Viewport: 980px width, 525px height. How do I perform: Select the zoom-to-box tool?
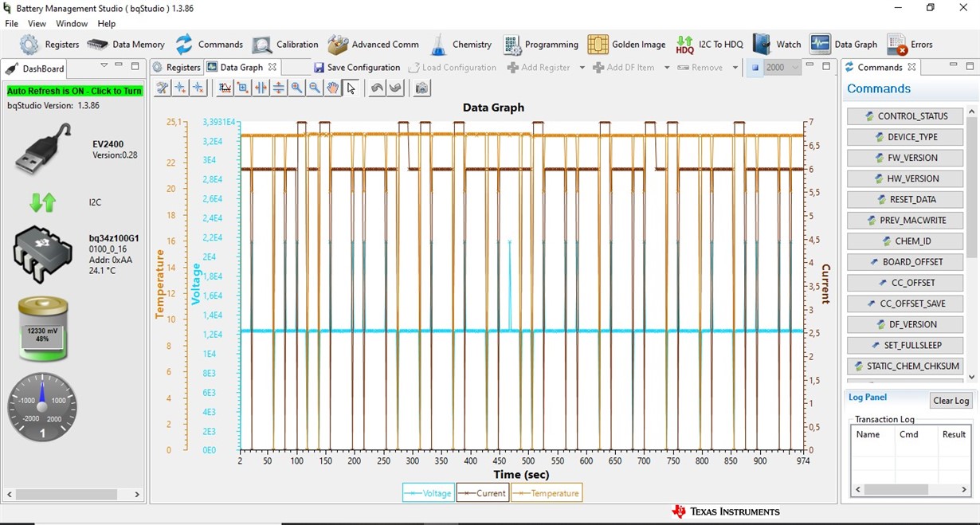pos(243,88)
